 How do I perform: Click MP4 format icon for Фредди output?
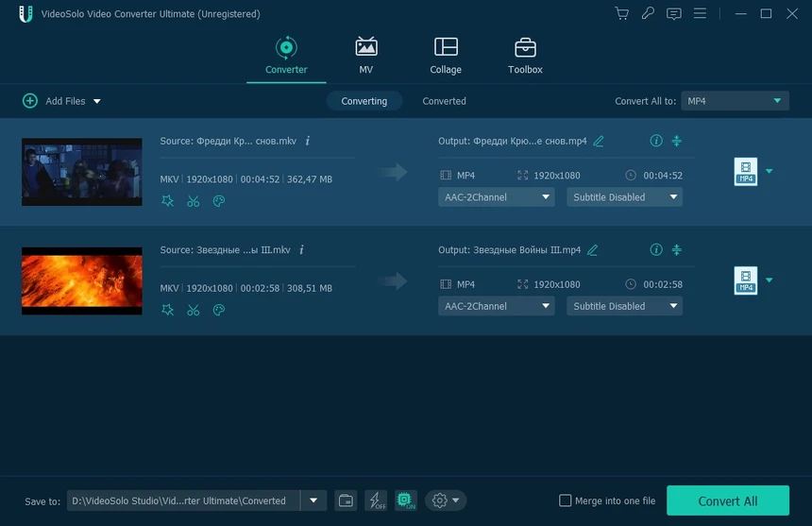point(746,171)
